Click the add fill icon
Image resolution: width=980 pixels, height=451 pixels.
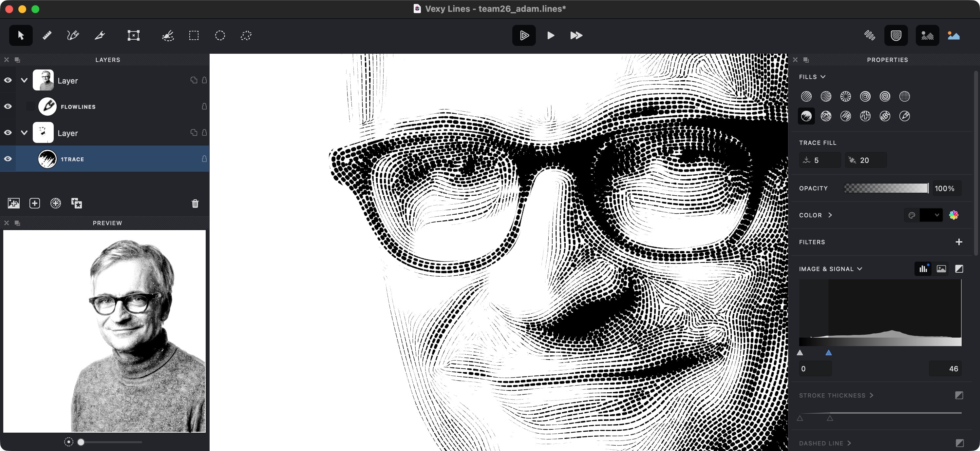click(56, 203)
